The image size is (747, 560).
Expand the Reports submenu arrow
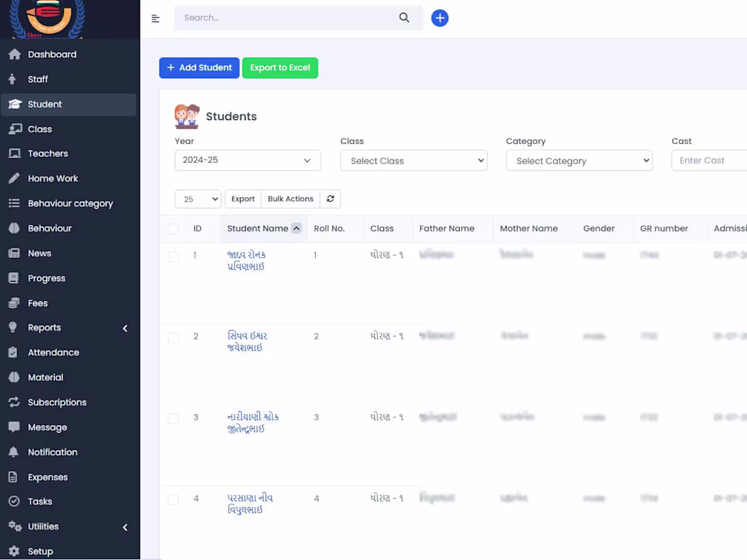(125, 329)
